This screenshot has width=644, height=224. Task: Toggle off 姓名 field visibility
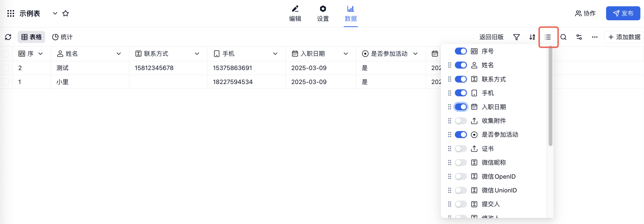[461, 65]
